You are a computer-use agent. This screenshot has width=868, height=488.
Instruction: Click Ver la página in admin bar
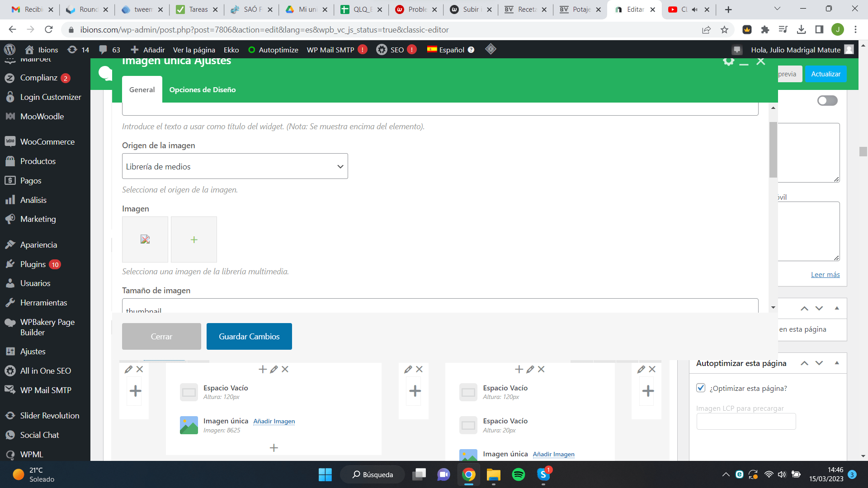[194, 50]
